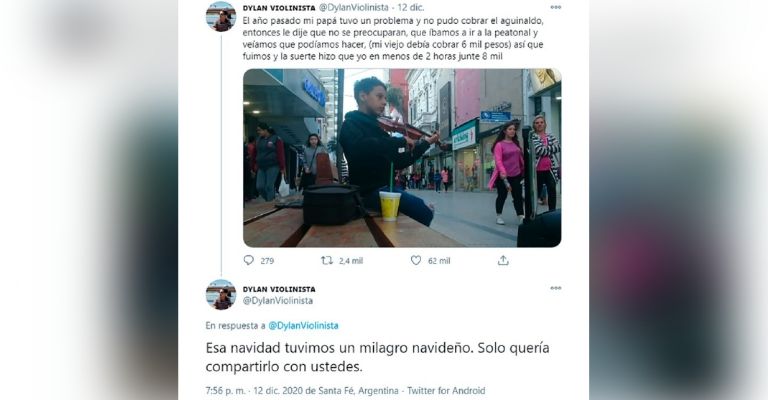Click the Twitter for Android source link
Viewport: 768px width, 400px height.
tap(446, 391)
